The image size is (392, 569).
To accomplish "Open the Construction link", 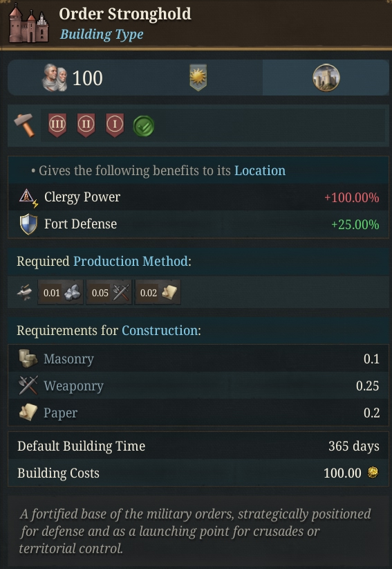I will [x=160, y=331].
